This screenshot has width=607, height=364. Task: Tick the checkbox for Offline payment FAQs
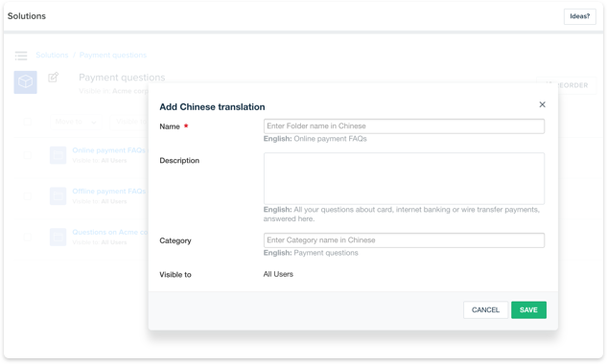(x=27, y=196)
